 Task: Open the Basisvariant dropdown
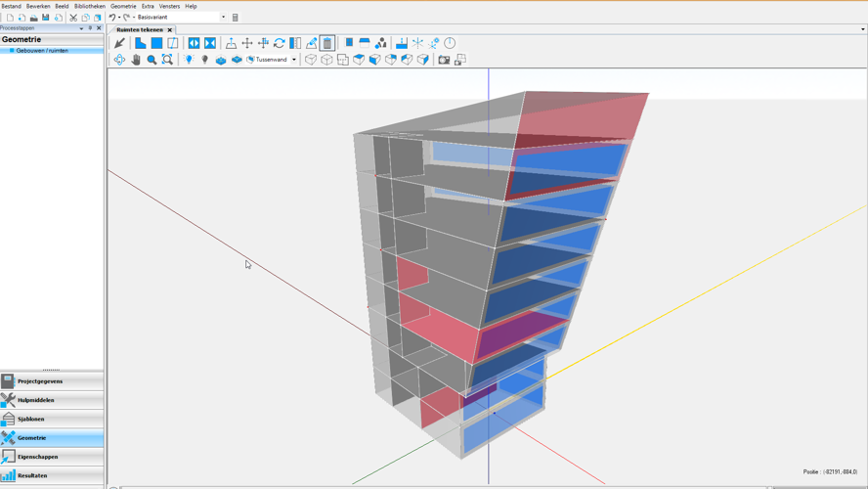[223, 18]
